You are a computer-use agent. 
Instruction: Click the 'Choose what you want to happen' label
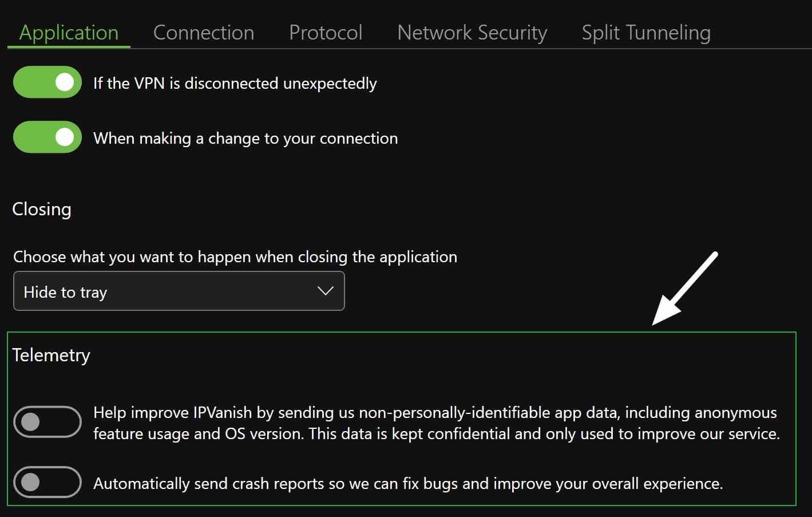pyautogui.click(x=235, y=257)
